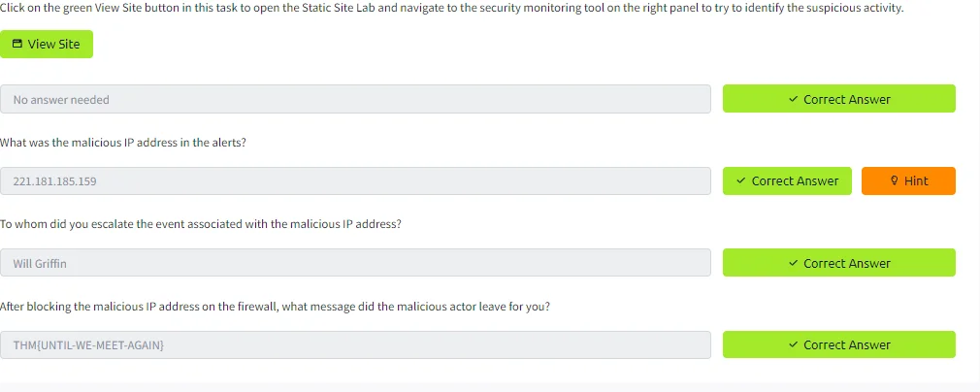Click Correct Answer beside Will Griffin
The width and height of the screenshot is (980, 392).
click(838, 263)
